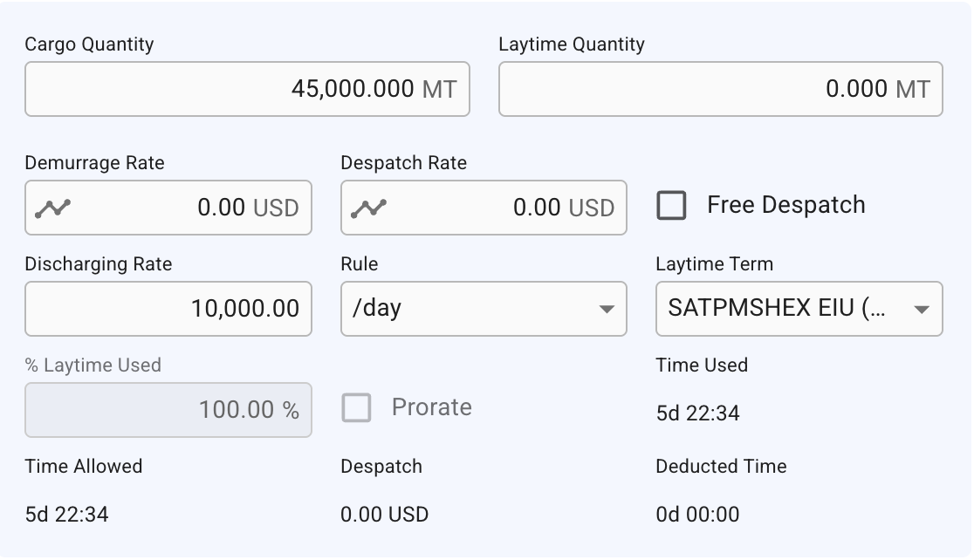Enable the Free Despatch checkbox
The height and width of the screenshot is (560, 974).
(671, 206)
